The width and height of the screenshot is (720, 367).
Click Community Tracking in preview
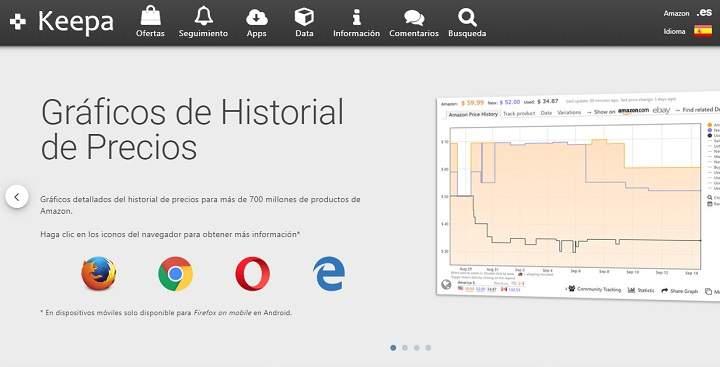595,289
